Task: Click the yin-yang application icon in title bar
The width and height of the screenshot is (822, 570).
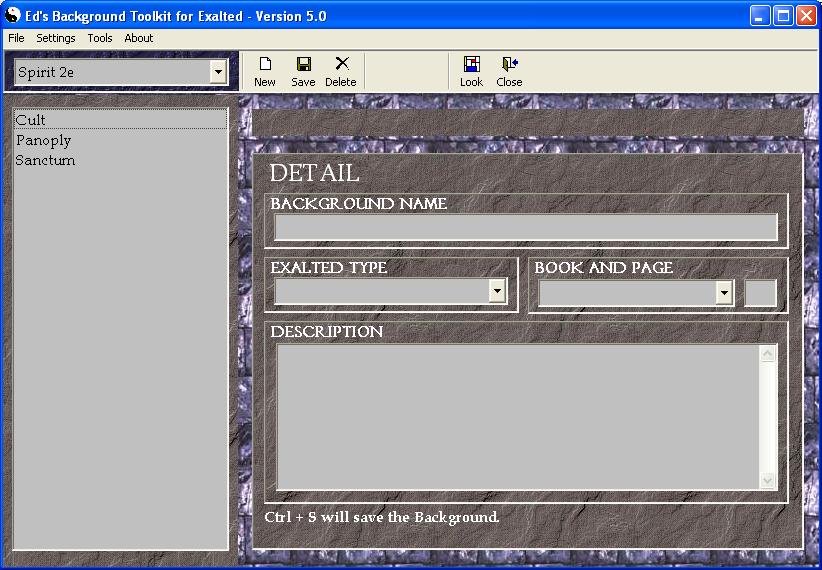Action: pyautogui.click(x=12, y=15)
